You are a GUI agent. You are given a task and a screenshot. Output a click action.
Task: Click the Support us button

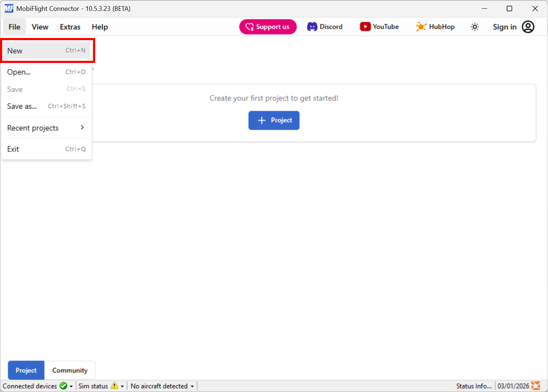268,26
